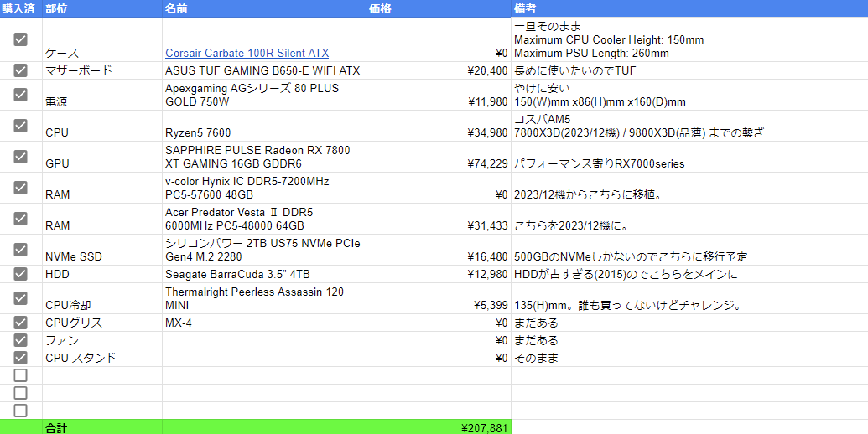Screen dimensions: 868x434
Task: Select the Apexgaming AGシリーズ 750W cell
Action: 264,95
